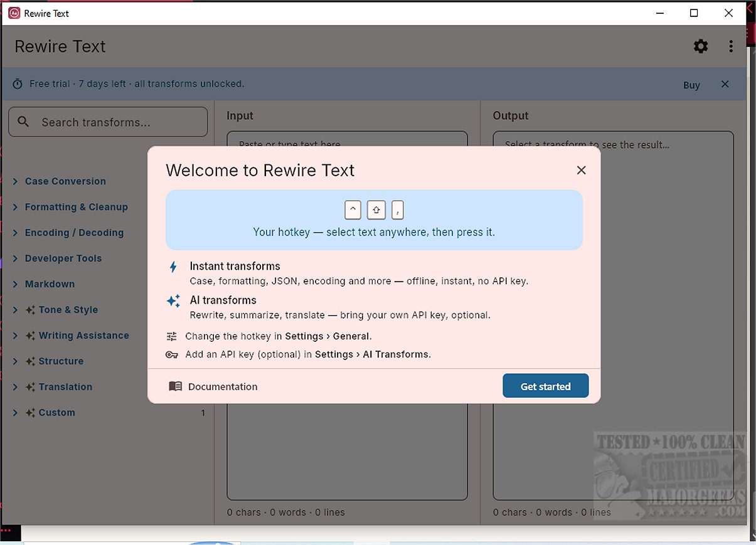Click the comma hotkey key

(398, 209)
